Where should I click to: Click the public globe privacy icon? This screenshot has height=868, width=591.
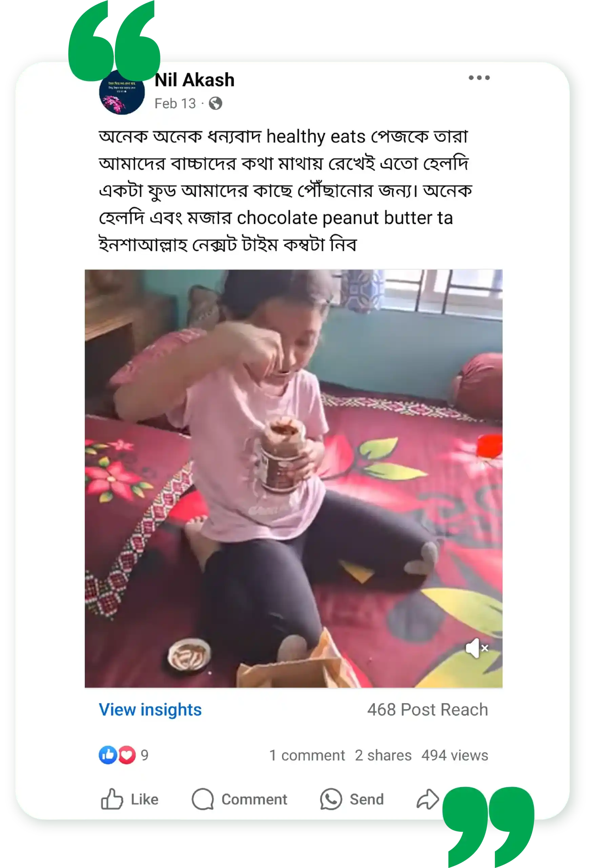tap(216, 103)
